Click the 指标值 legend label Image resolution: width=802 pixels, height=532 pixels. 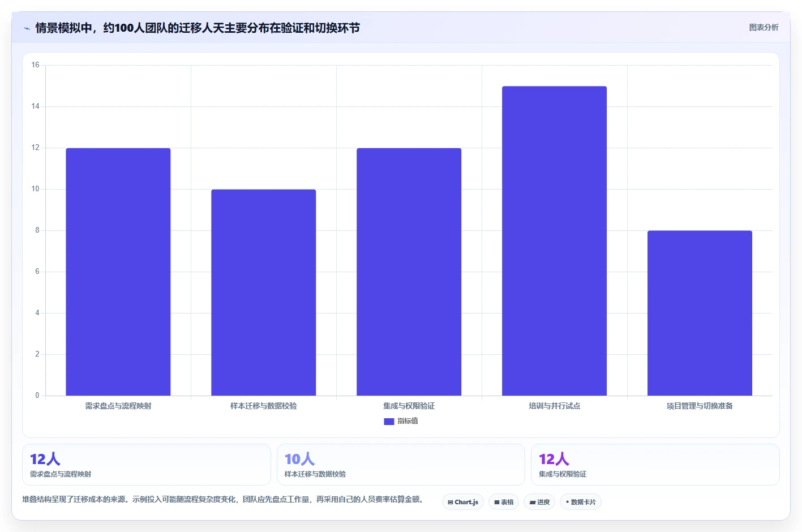click(x=408, y=421)
